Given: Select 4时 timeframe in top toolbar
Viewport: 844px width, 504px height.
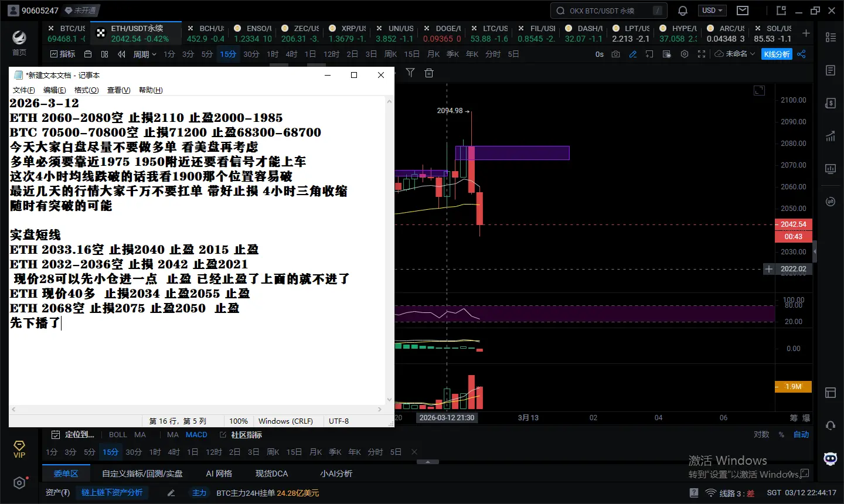Looking at the screenshot, I should click(291, 54).
